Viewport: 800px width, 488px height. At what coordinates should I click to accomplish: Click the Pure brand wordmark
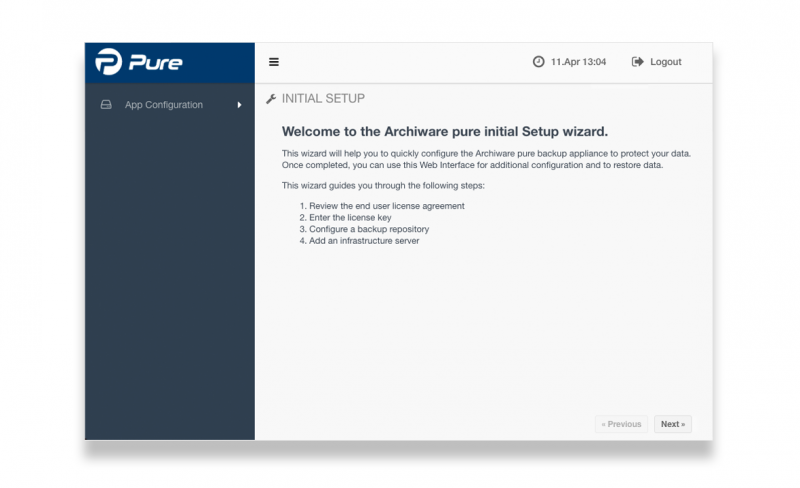[x=156, y=63]
